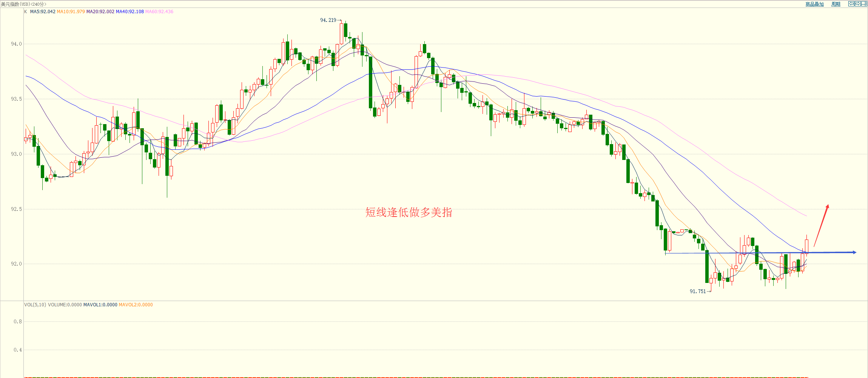Viewport: 868px width, 378px height.
Task: Select the MA20:92.002 indicator value
Action: pyautogui.click(x=100, y=12)
